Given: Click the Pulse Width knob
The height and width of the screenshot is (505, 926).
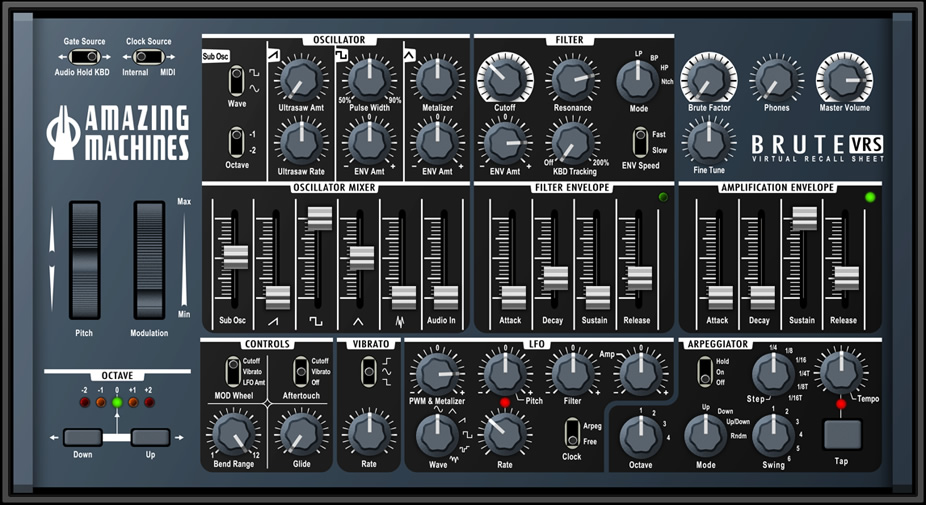Looking at the screenshot, I should click(x=369, y=80).
